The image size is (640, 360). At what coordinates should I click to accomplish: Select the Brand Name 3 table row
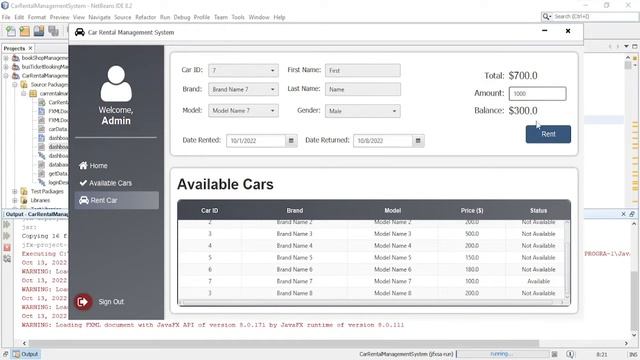click(372, 234)
